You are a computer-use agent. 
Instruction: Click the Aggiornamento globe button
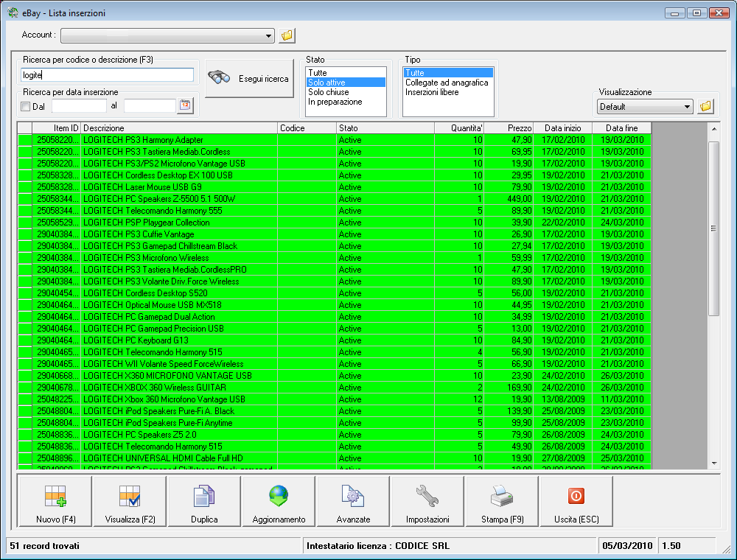click(279, 502)
